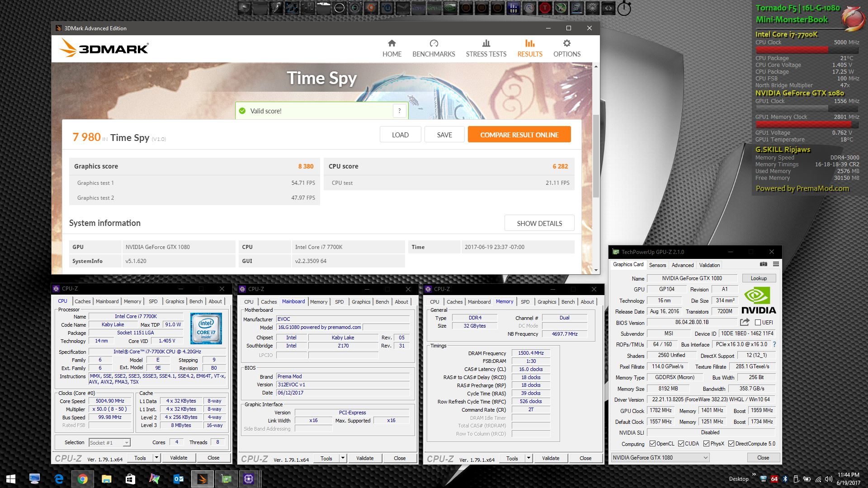Switch to the Sensors tab in GPU-Z
This screenshot has width=868, height=488.
click(657, 265)
